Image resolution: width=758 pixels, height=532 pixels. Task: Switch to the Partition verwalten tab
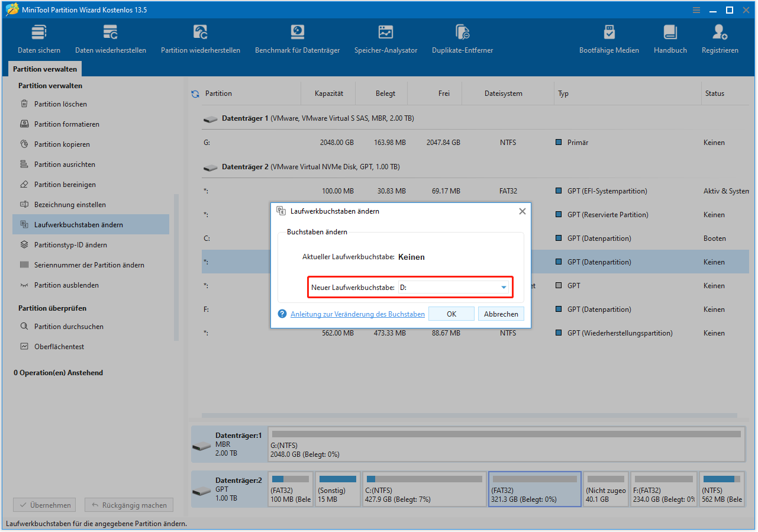coord(44,69)
